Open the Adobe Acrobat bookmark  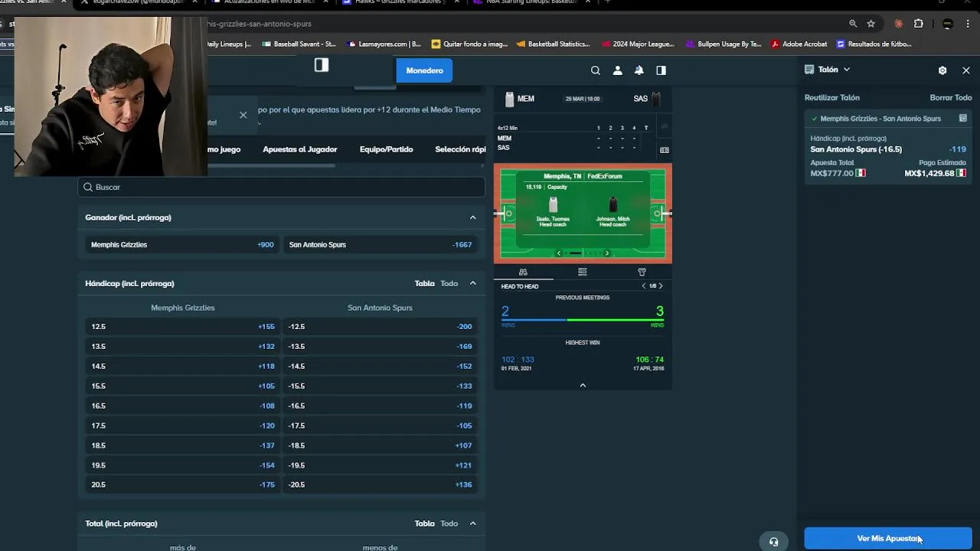(x=799, y=44)
